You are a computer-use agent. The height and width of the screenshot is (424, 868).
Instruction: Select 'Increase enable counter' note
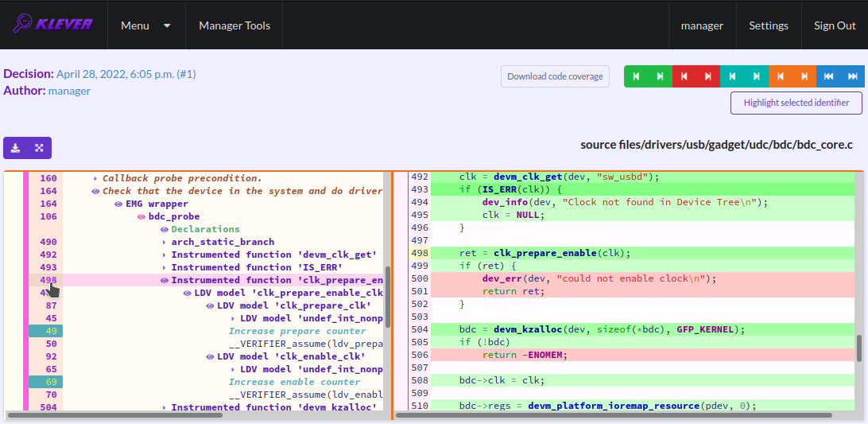(294, 383)
